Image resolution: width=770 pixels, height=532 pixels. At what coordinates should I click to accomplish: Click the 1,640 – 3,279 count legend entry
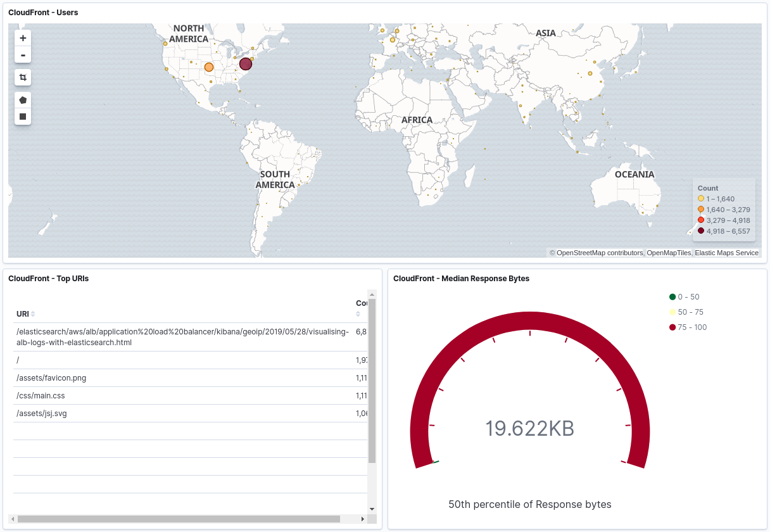(724, 210)
